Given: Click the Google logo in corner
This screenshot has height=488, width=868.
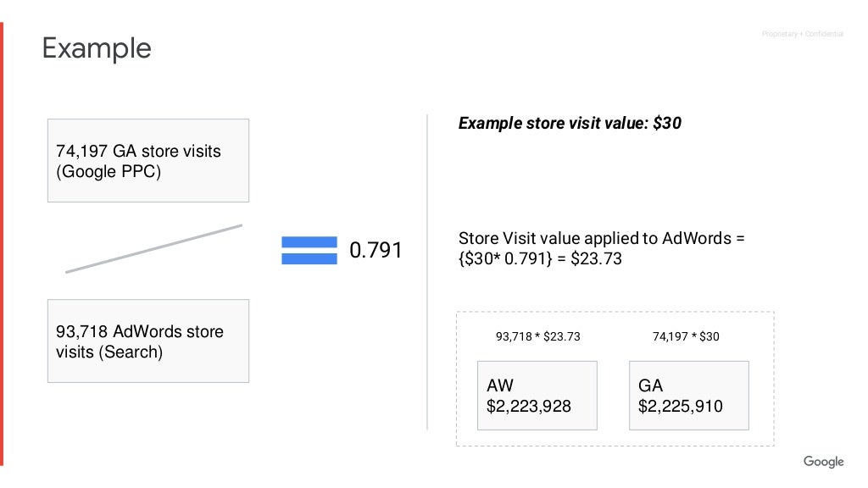Looking at the screenshot, I should [x=823, y=462].
